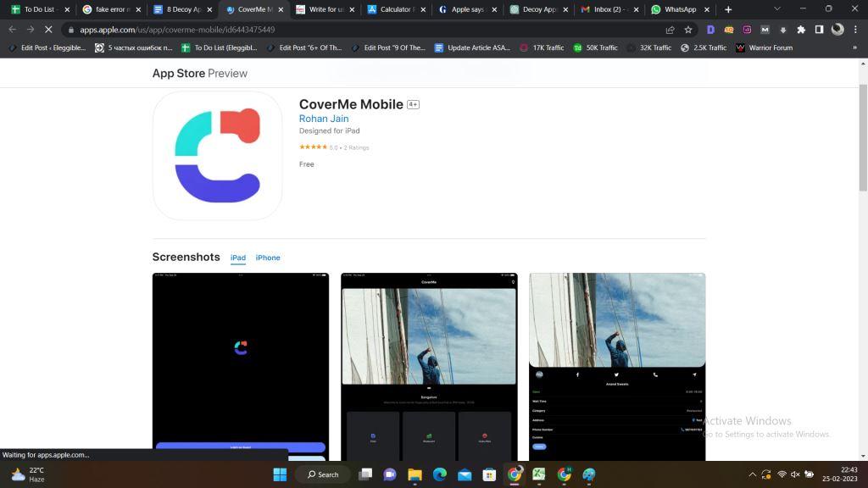Open a new browser tab
Viewport: 868px width, 488px height.
tap(728, 9)
